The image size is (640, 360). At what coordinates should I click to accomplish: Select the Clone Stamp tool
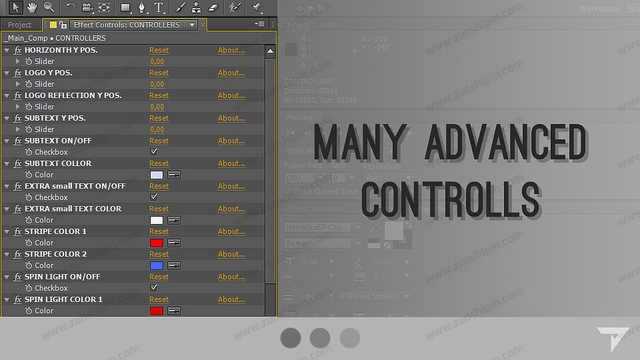pyautogui.click(x=196, y=7)
